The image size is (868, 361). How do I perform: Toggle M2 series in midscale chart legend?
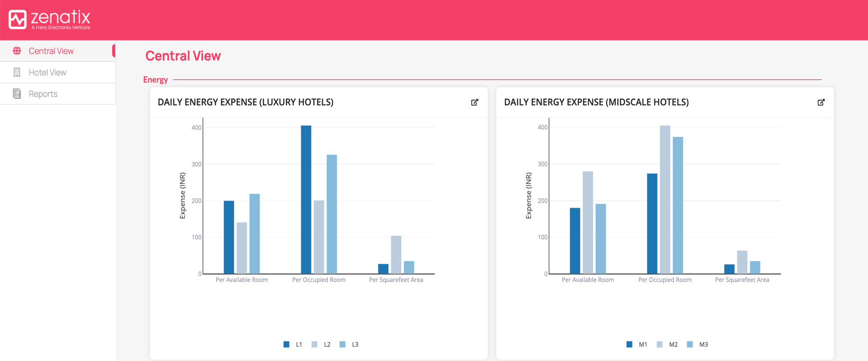tap(667, 344)
